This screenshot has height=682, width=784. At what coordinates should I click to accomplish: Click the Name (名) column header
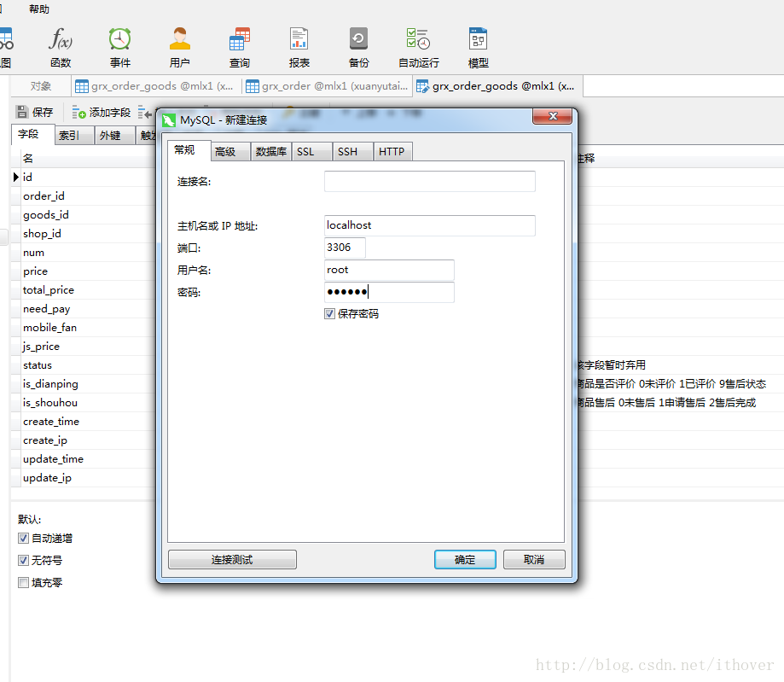click(88, 159)
